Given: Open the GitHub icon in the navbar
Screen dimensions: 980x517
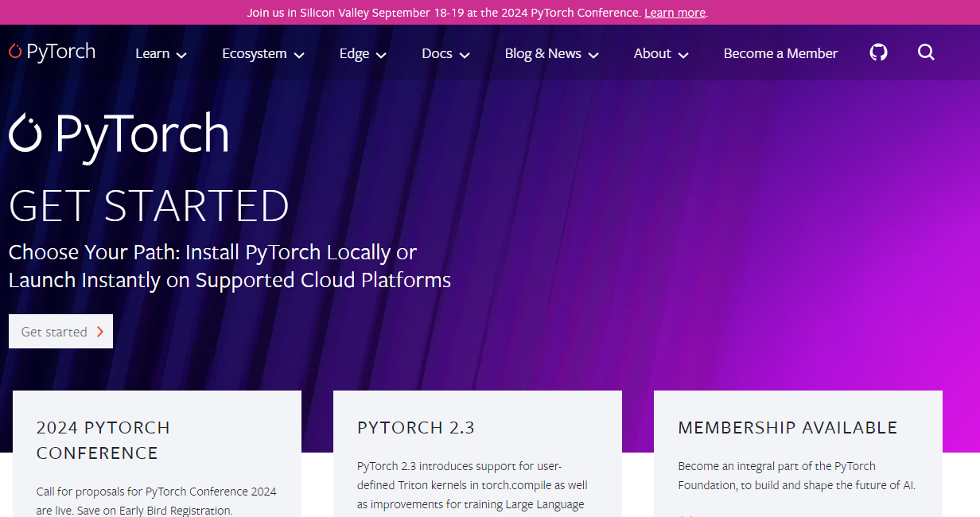Looking at the screenshot, I should click(x=878, y=52).
